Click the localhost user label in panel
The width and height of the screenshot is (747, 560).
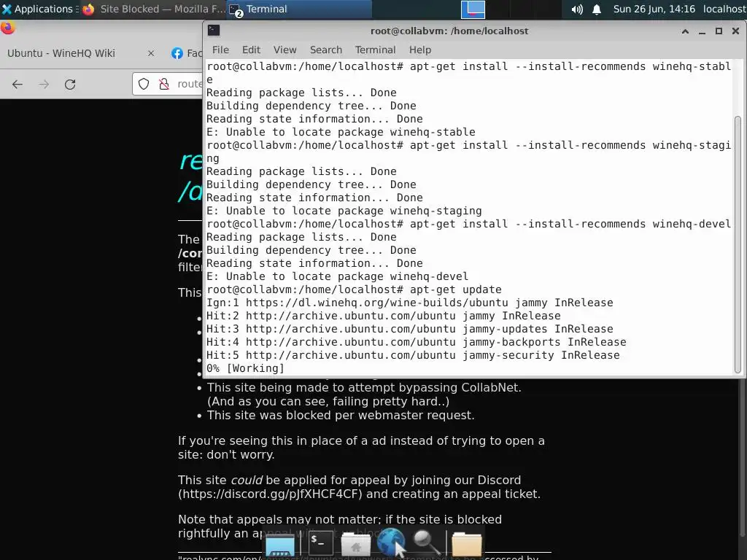[x=724, y=9]
